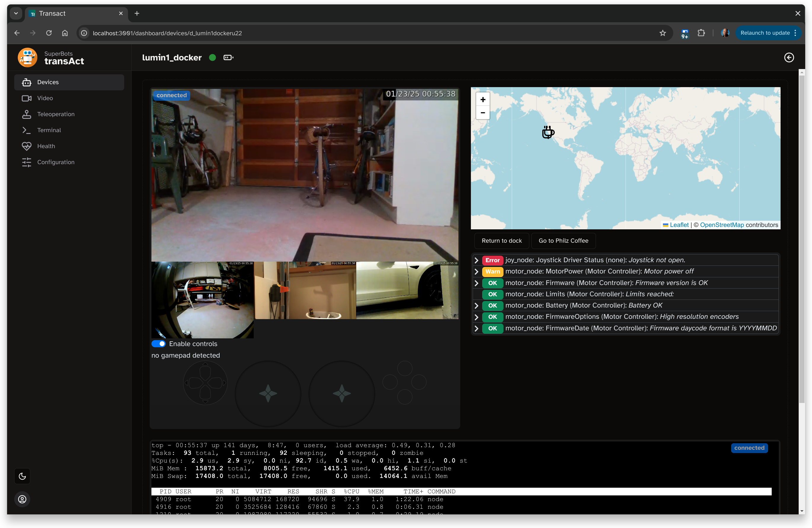Expand the joy_node Joystick error message
Image resolution: width=812 pixels, height=528 pixels.
[477, 260]
